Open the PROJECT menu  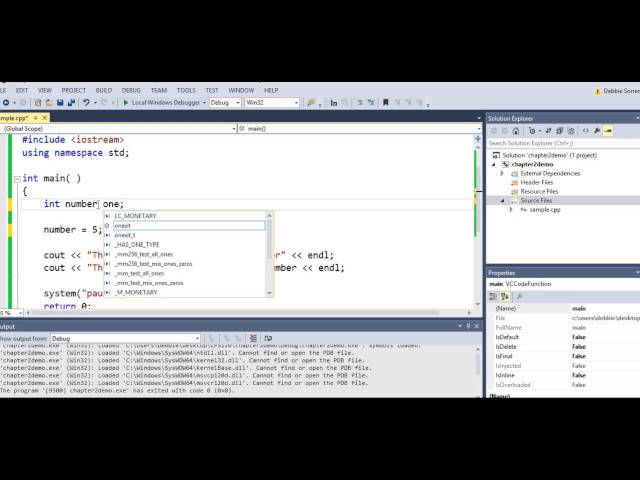point(74,90)
